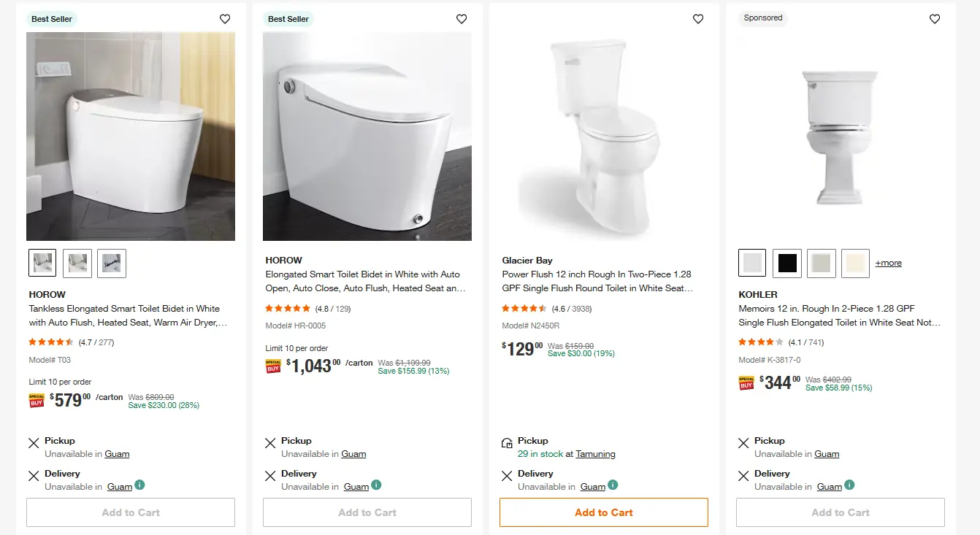Select second thumbnail image of HOROW T03

(x=77, y=263)
